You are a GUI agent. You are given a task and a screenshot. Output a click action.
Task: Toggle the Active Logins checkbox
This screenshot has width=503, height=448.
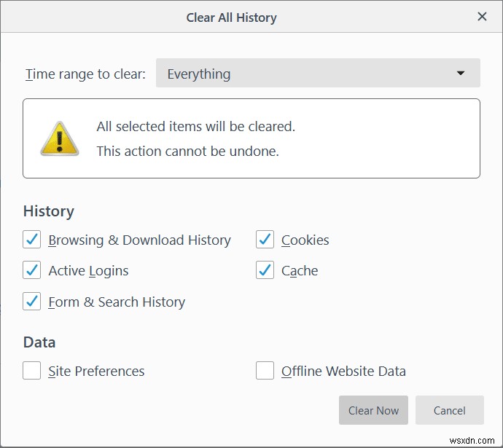[x=32, y=270]
